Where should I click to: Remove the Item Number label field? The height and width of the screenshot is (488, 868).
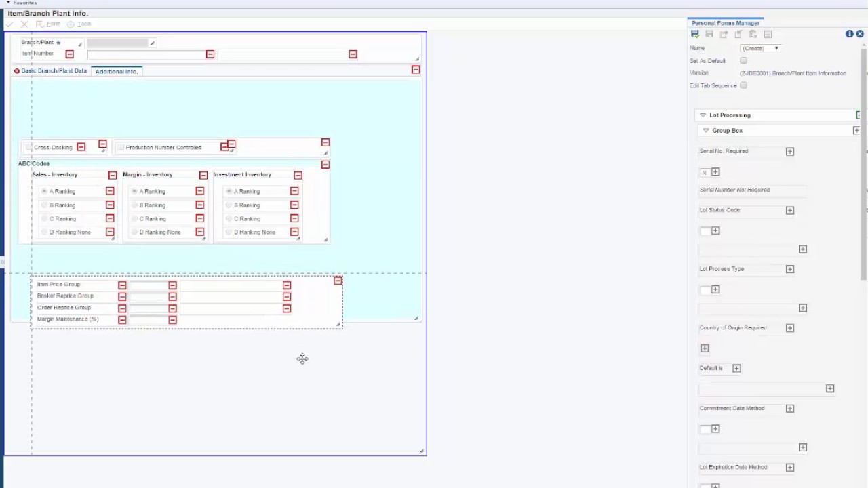coord(69,54)
